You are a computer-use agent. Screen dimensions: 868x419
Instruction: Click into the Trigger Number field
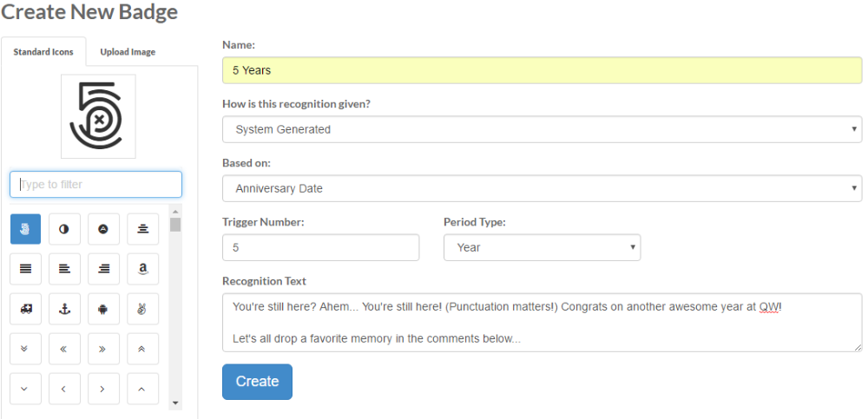[x=320, y=247]
